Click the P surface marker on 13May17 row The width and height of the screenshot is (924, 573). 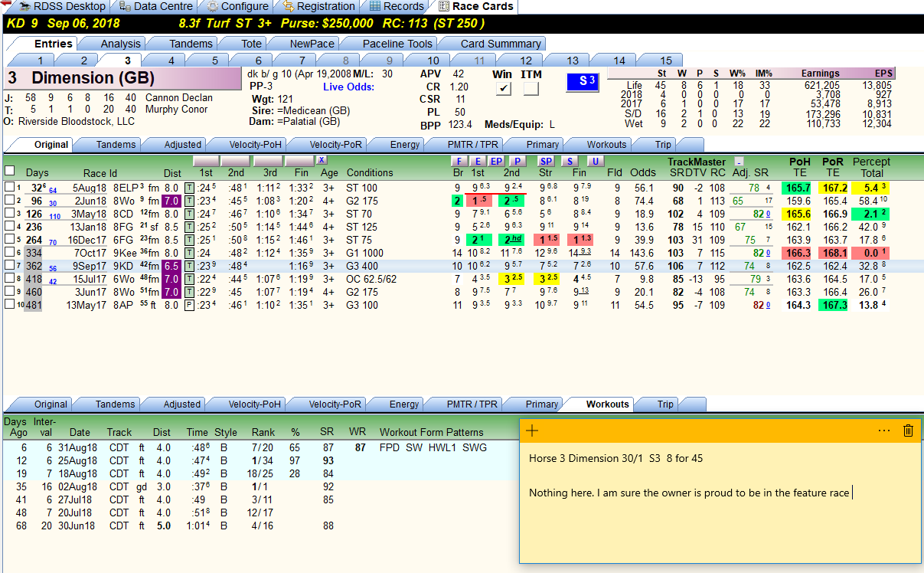[x=189, y=305]
